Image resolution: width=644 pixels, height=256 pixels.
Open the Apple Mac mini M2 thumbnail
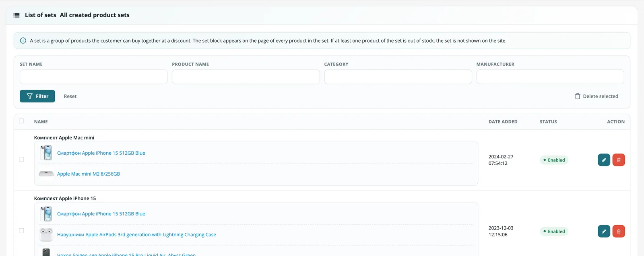(x=46, y=174)
